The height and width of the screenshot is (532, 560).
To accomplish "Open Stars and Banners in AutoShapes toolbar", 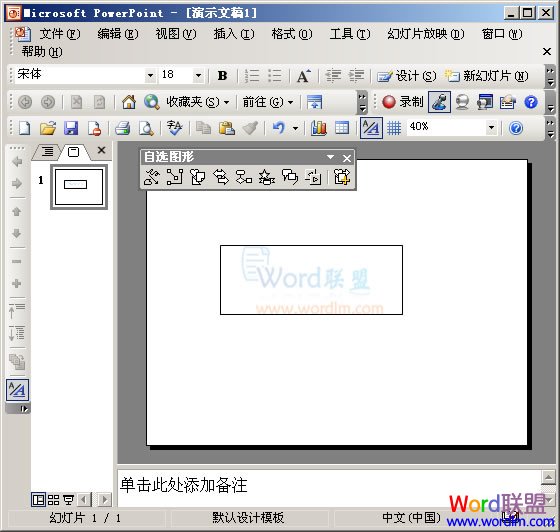I will (x=267, y=177).
